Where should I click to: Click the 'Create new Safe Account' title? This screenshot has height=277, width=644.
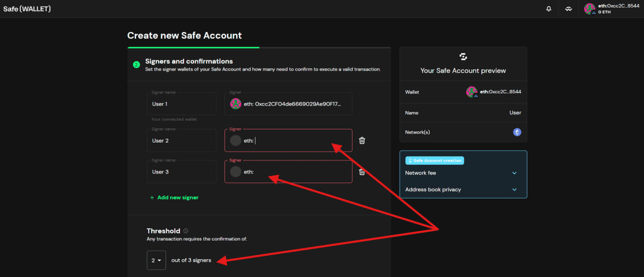click(184, 36)
